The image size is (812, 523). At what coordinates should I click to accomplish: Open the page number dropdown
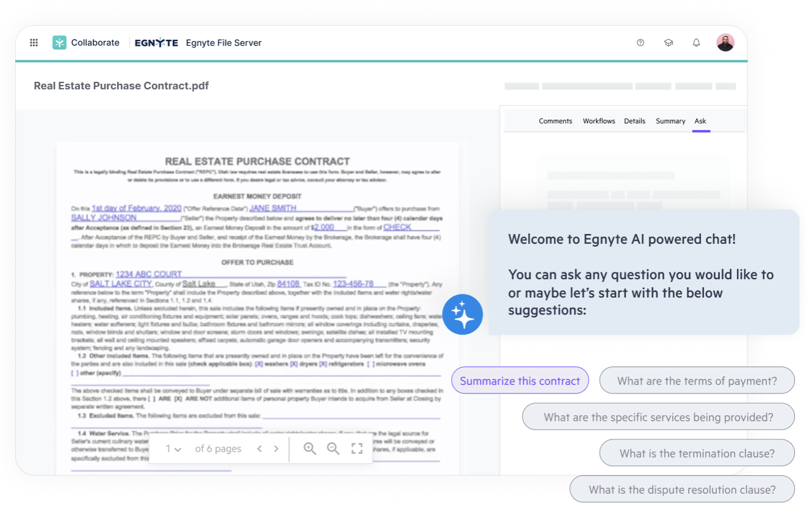[x=173, y=448]
